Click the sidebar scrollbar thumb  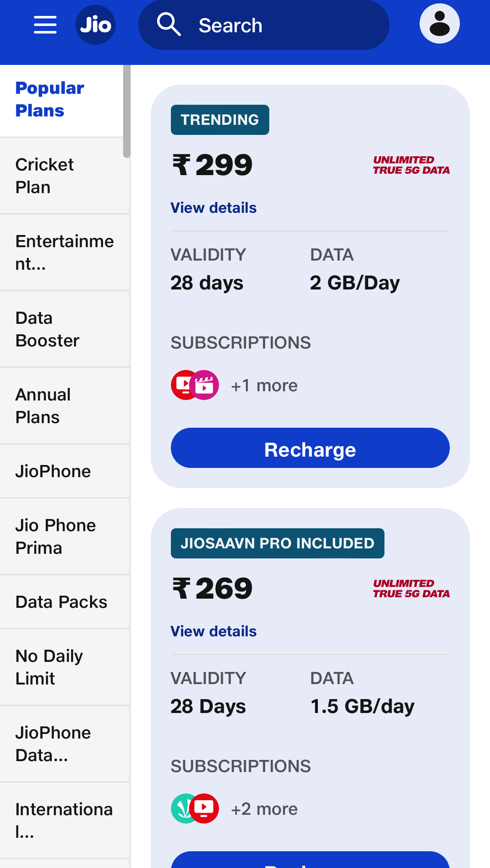point(127,111)
